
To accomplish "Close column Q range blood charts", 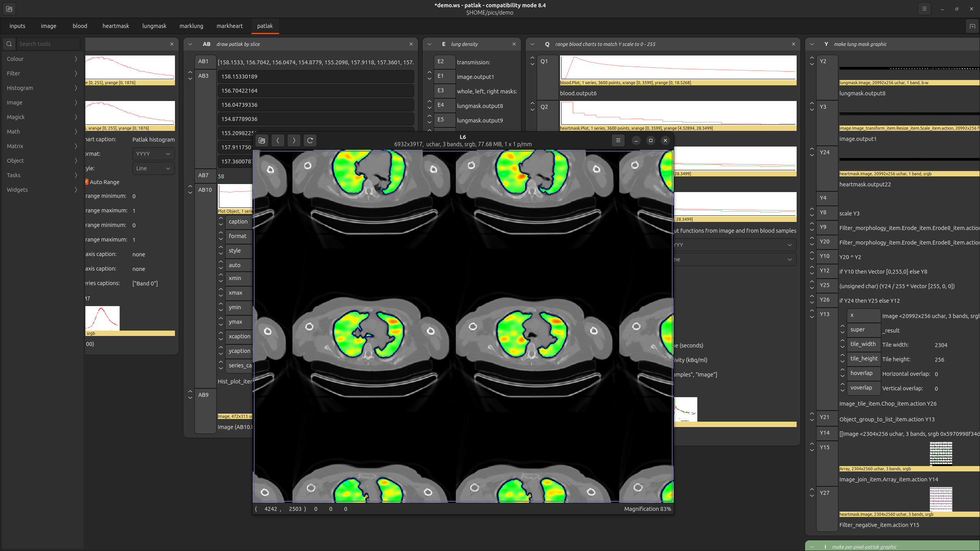I will [794, 44].
